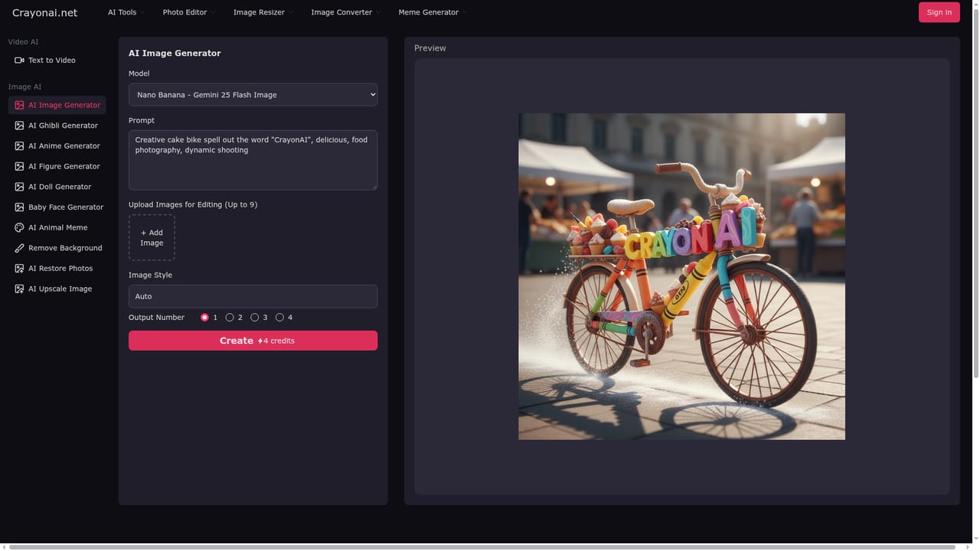Click the generated cake bike preview image
980x551 pixels.
(x=681, y=276)
